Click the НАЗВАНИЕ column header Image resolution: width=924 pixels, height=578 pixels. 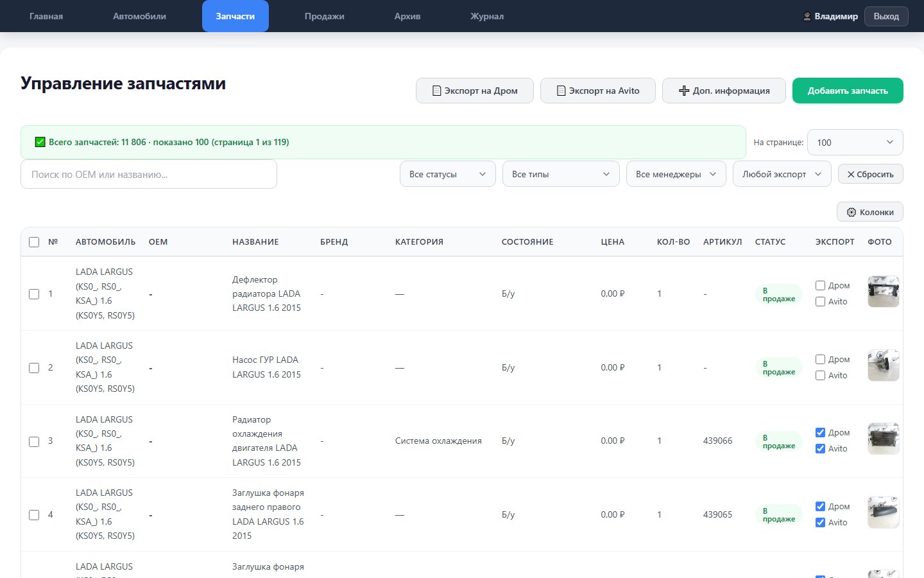click(x=255, y=242)
